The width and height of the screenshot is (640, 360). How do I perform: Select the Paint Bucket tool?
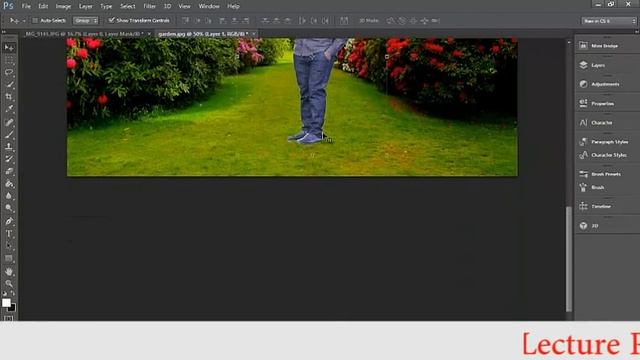click(x=9, y=184)
